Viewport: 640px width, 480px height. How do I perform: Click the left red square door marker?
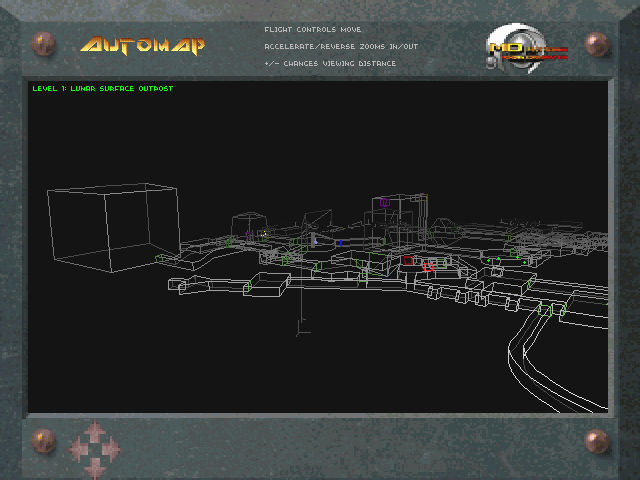tap(408, 260)
